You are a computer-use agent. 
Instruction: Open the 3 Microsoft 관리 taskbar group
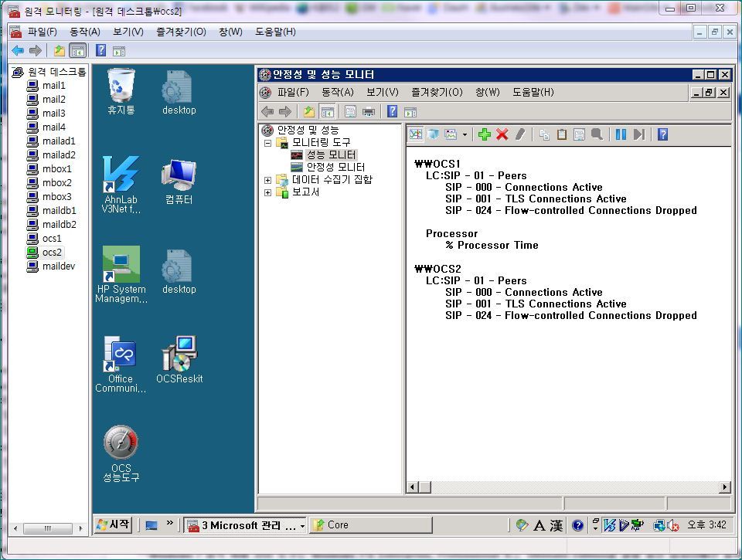point(245,525)
